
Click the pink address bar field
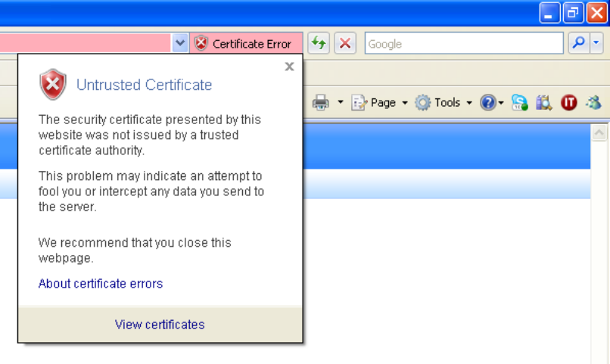click(x=86, y=43)
